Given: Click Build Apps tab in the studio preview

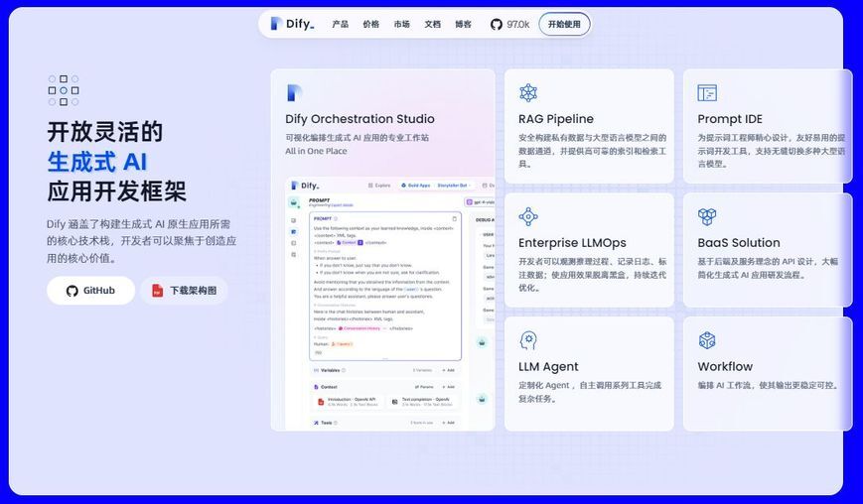Looking at the screenshot, I should point(416,186).
